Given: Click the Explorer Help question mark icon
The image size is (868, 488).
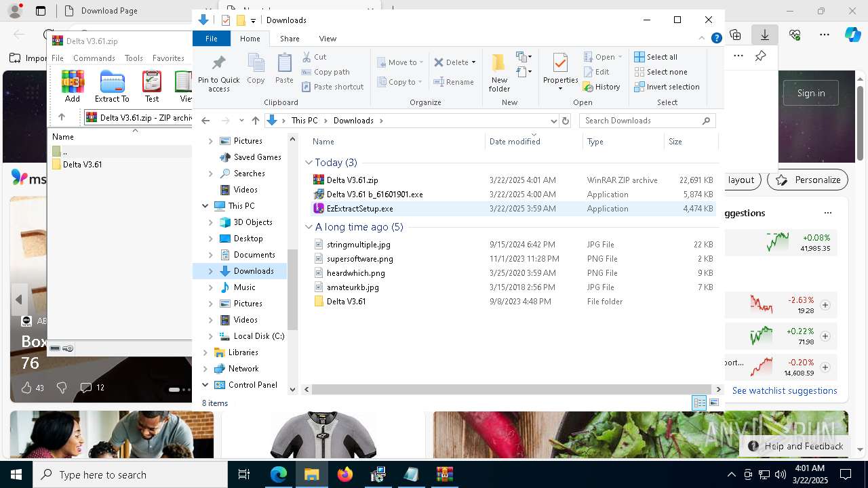Looking at the screenshot, I should click(x=716, y=39).
